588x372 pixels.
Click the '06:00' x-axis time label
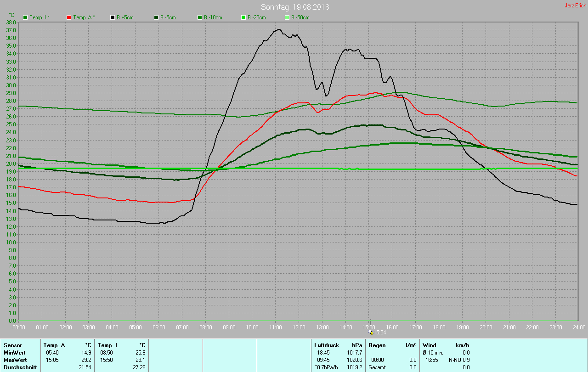(x=159, y=327)
